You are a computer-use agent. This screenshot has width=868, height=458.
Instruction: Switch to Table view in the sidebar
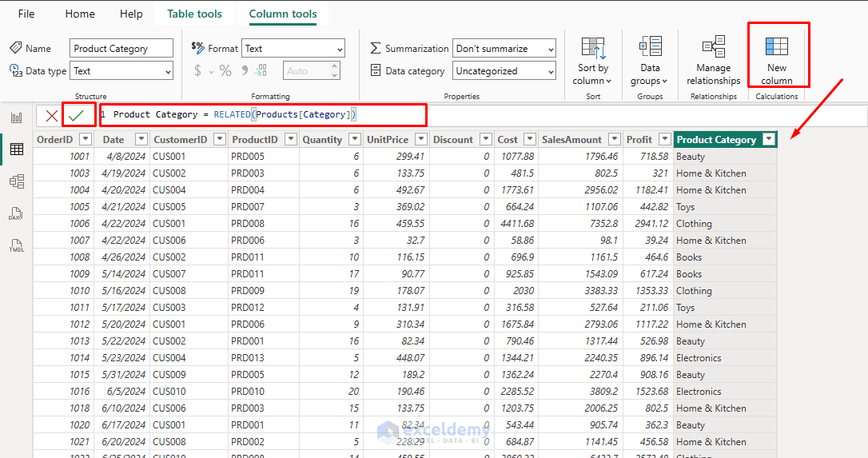pos(17,149)
